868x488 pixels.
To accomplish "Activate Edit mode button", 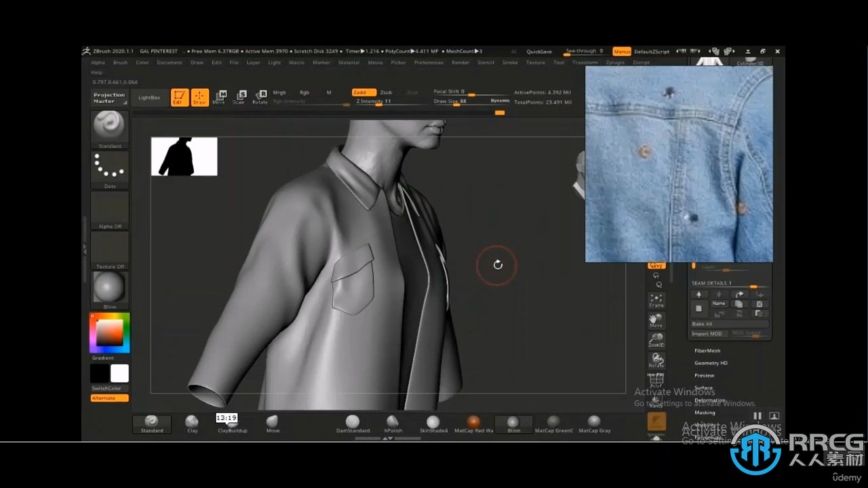I will coord(180,98).
